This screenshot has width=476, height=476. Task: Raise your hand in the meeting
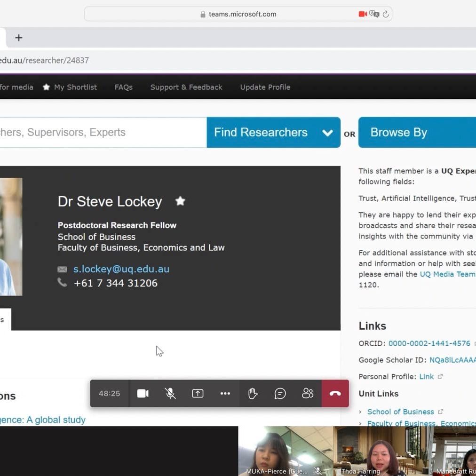(253, 393)
